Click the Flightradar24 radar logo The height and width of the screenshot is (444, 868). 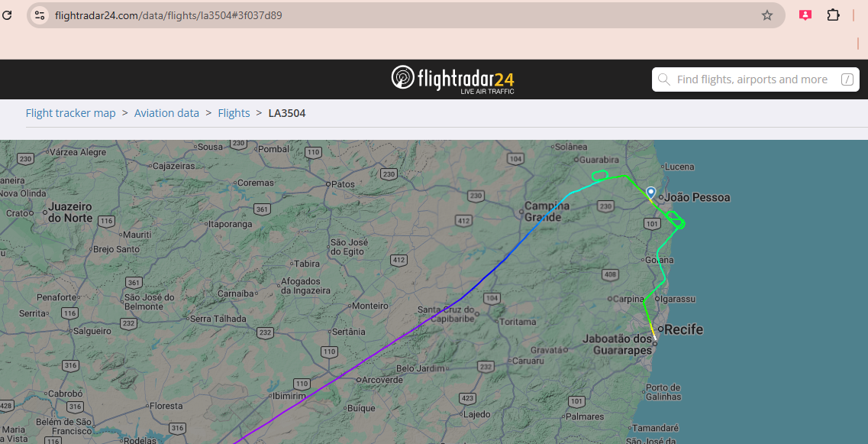click(402, 78)
